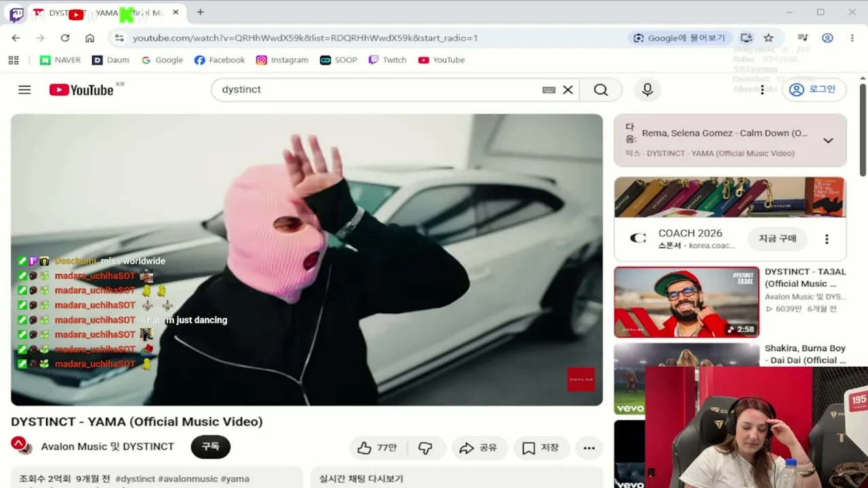The width and height of the screenshot is (868, 488).
Task: Clear the search text 'dystinct'
Action: pyautogui.click(x=568, y=89)
